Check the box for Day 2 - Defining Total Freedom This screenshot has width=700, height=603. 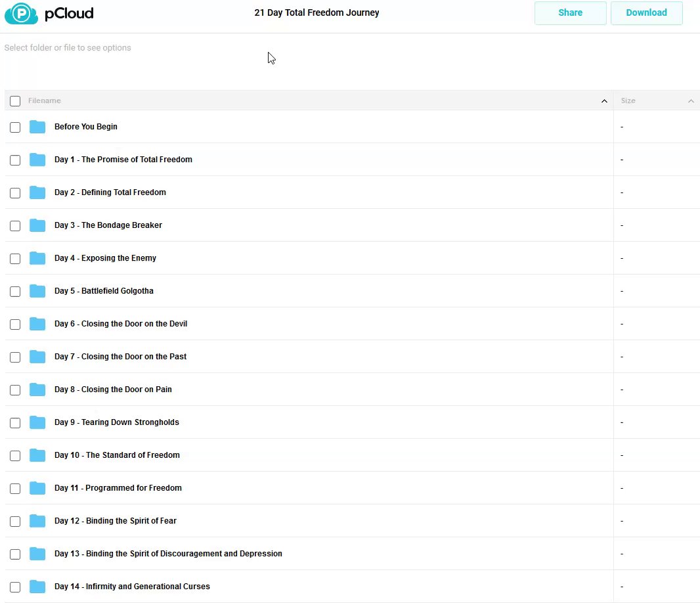pyautogui.click(x=15, y=193)
